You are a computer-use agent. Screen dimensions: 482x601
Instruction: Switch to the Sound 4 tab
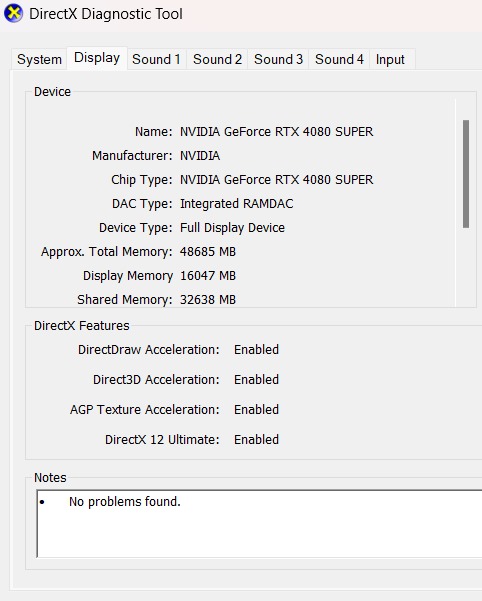click(339, 59)
